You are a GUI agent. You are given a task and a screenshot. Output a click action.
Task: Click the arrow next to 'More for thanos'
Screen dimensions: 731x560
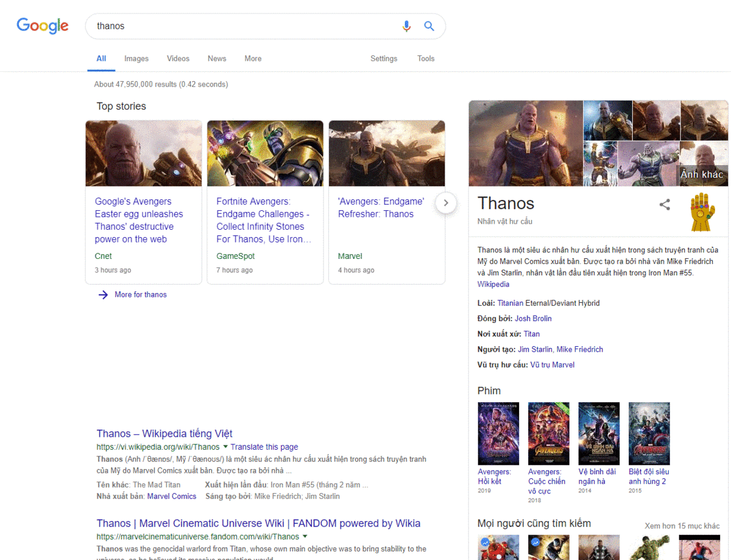(x=104, y=294)
